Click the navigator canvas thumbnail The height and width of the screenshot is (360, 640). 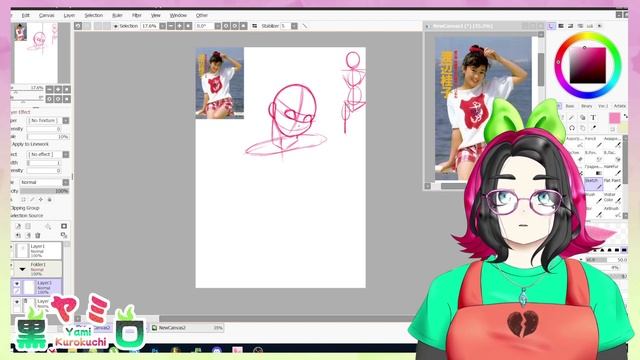[x=36, y=53]
